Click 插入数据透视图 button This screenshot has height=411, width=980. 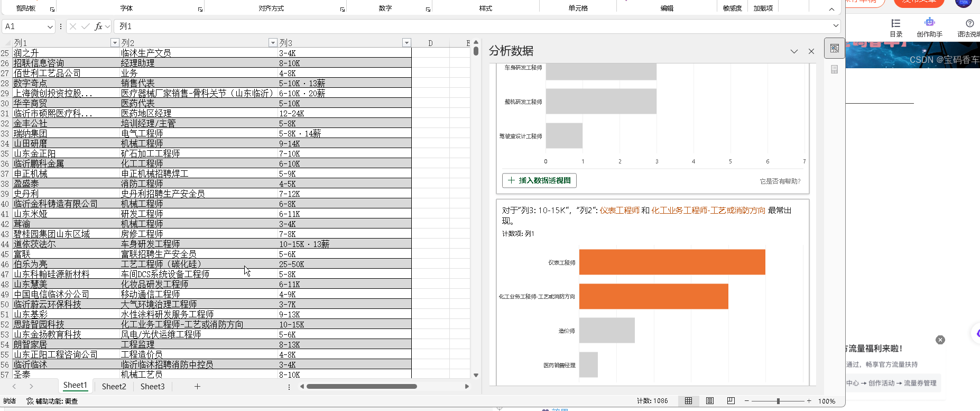click(539, 180)
